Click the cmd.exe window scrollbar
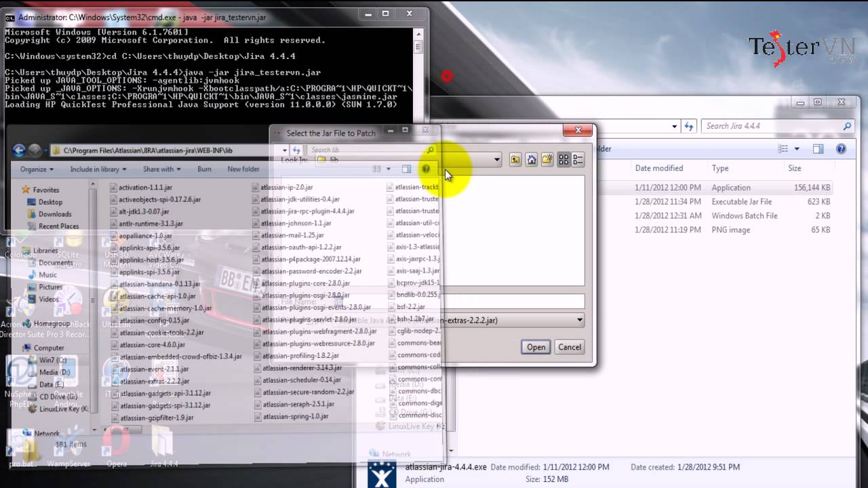The width and height of the screenshot is (868, 488). (418, 75)
